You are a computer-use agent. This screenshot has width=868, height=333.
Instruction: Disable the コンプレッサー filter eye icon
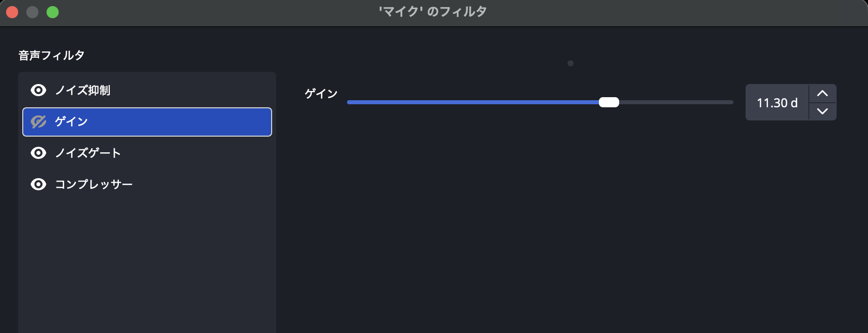[38, 184]
